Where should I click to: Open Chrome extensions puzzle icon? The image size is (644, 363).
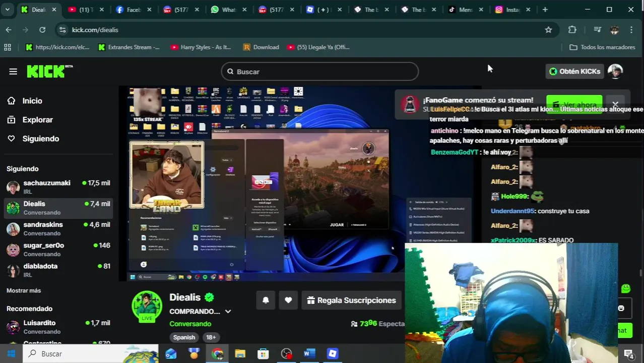(572, 30)
